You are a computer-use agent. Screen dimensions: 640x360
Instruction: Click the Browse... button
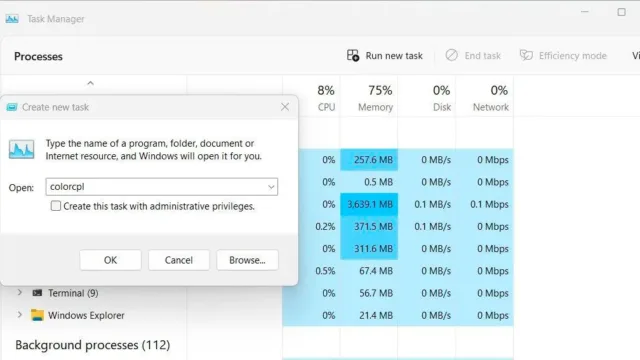pos(247,260)
